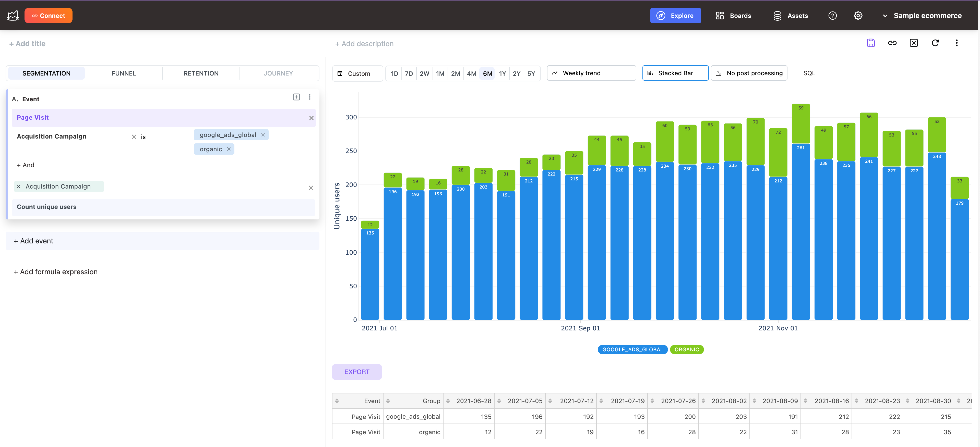This screenshot has height=447, width=980.
Task: Click the Add title field
Action: (27, 44)
